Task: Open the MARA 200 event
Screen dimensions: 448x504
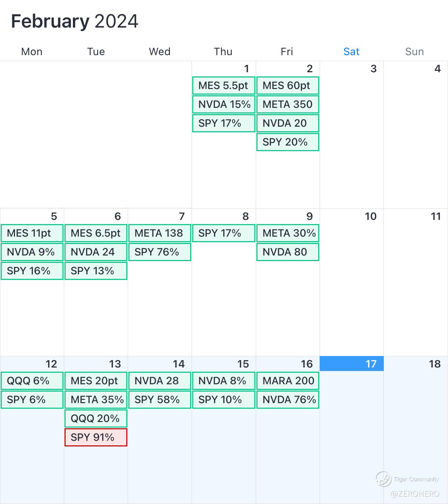Action: (288, 381)
